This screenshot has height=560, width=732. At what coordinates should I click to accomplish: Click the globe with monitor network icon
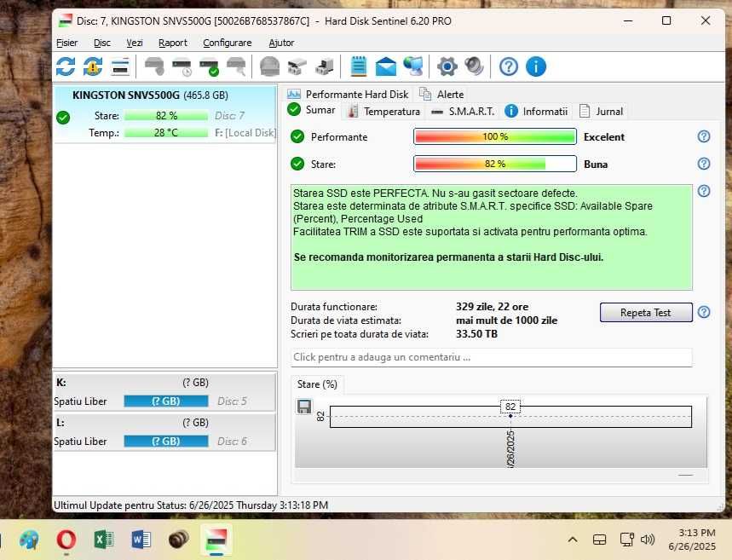click(x=413, y=66)
